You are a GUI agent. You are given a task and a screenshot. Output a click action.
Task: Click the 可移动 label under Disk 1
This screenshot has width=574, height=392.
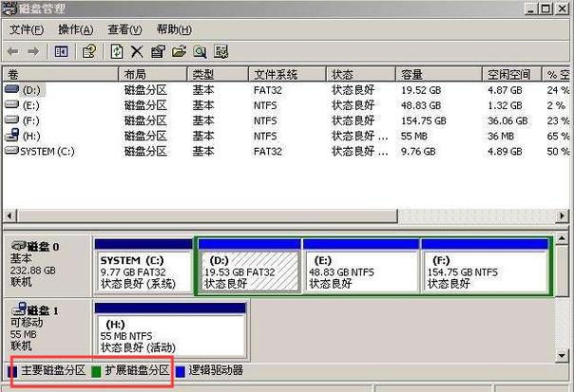point(27,323)
